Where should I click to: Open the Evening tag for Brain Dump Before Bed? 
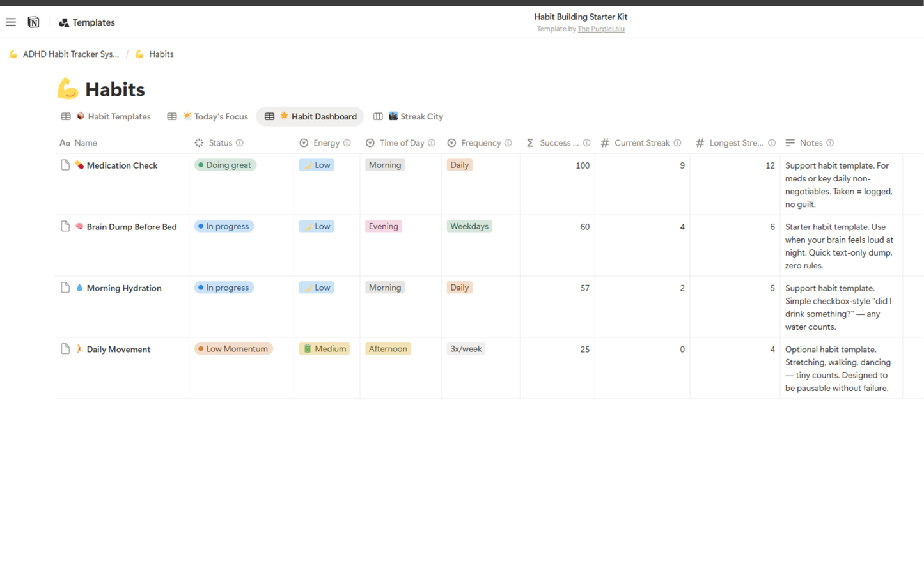pyautogui.click(x=383, y=226)
